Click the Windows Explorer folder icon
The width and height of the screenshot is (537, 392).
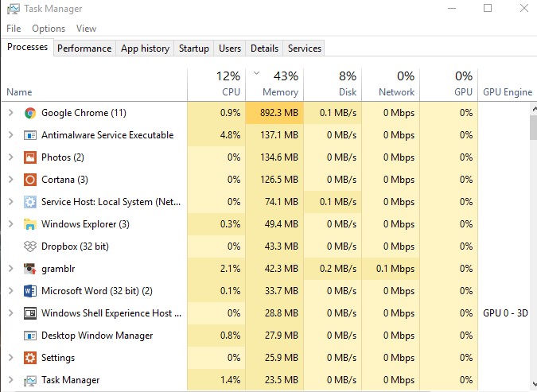30,224
